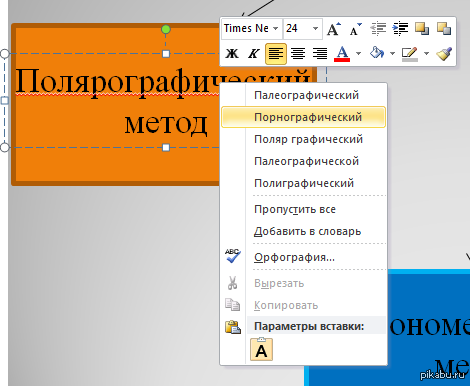Click the Keep Text Only paste option
The height and width of the screenshot is (386, 470).
pyautogui.click(x=261, y=349)
